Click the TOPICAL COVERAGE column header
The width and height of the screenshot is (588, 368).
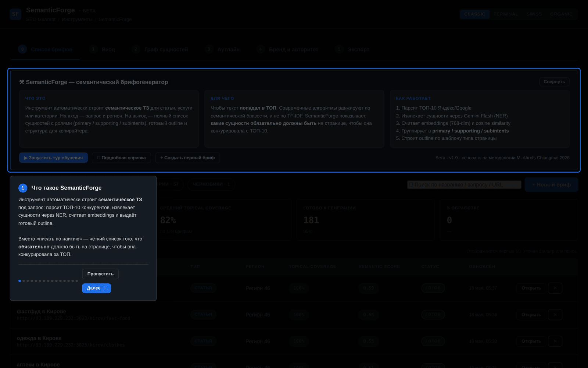coord(312,266)
